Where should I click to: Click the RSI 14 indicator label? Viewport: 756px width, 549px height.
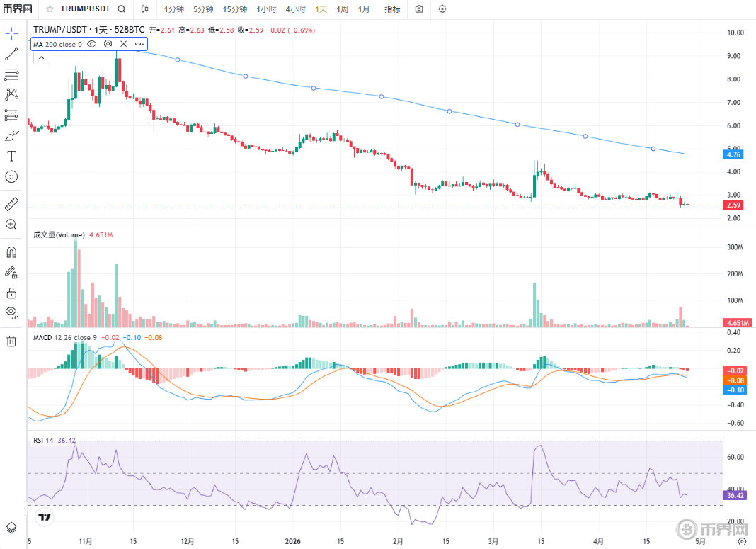pos(43,441)
